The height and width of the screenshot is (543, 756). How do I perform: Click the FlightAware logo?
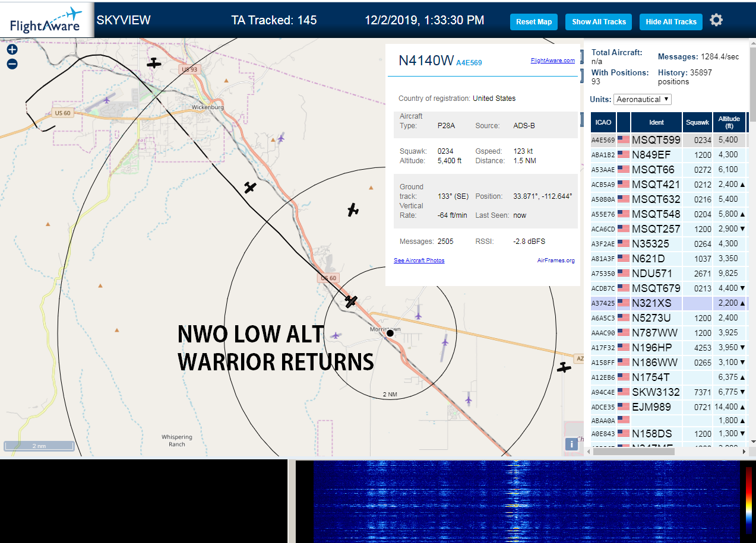[x=47, y=20]
